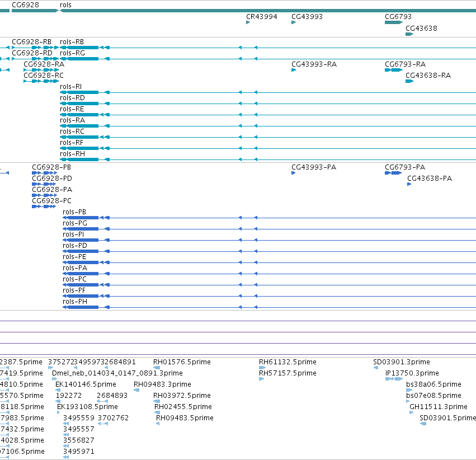The width and height of the screenshot is (476, 460).
Task: Click the EK193108.5prime EST label
Action: pyautogui.click(x=87, y=407)
